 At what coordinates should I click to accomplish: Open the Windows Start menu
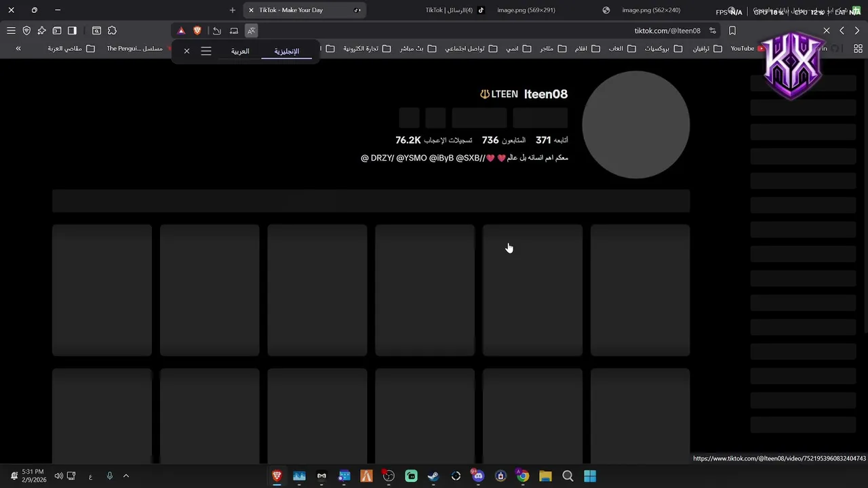click(x=590, y=476)
